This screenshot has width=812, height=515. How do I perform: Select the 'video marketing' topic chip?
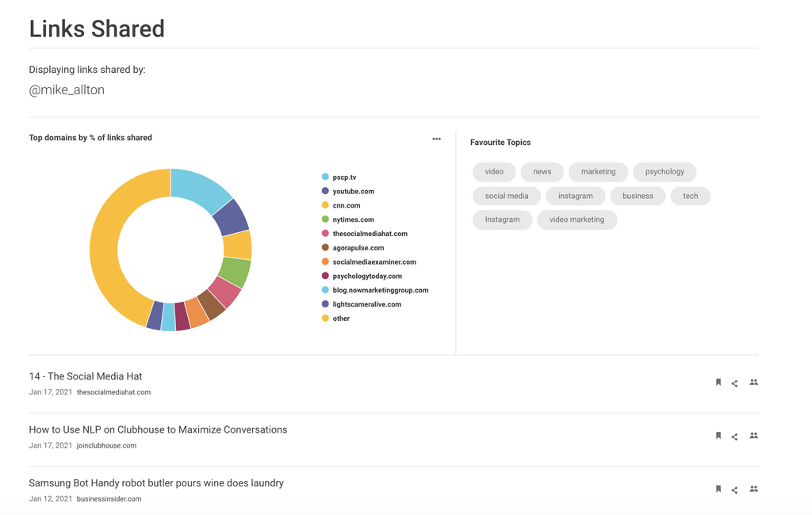click(576, 219)
